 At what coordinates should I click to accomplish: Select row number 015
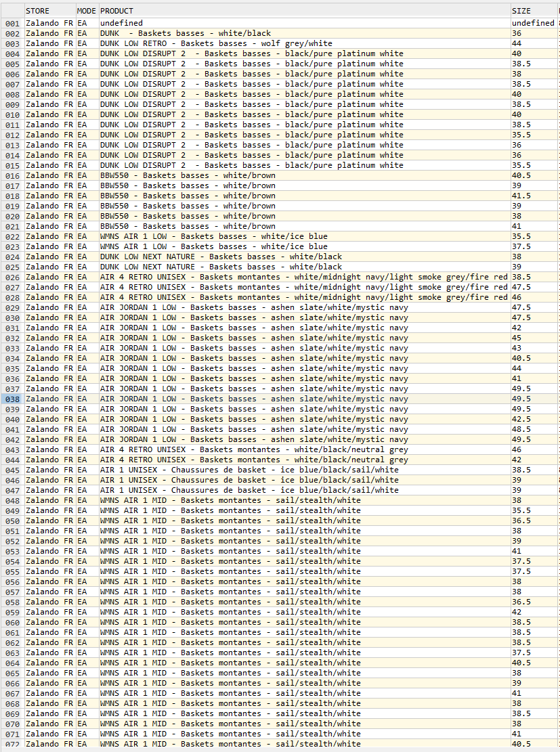pyautogui.click(x=12, y=165)
